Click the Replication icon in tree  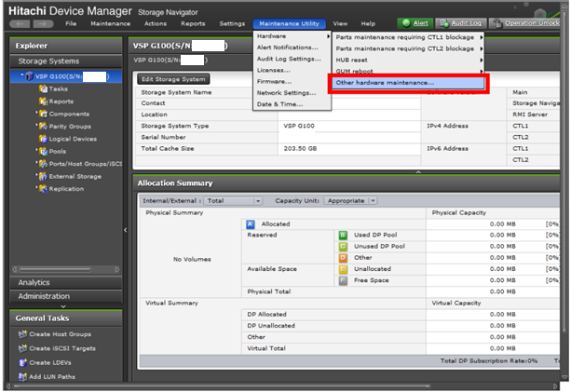[43, 188]
